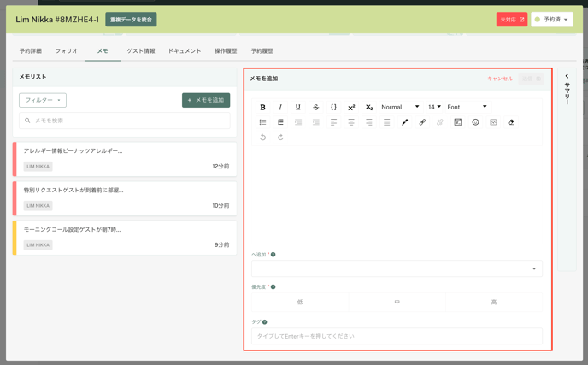Click the unordered bullet list icon
Screen dimensions: 588x365
[x=262, y=122]
